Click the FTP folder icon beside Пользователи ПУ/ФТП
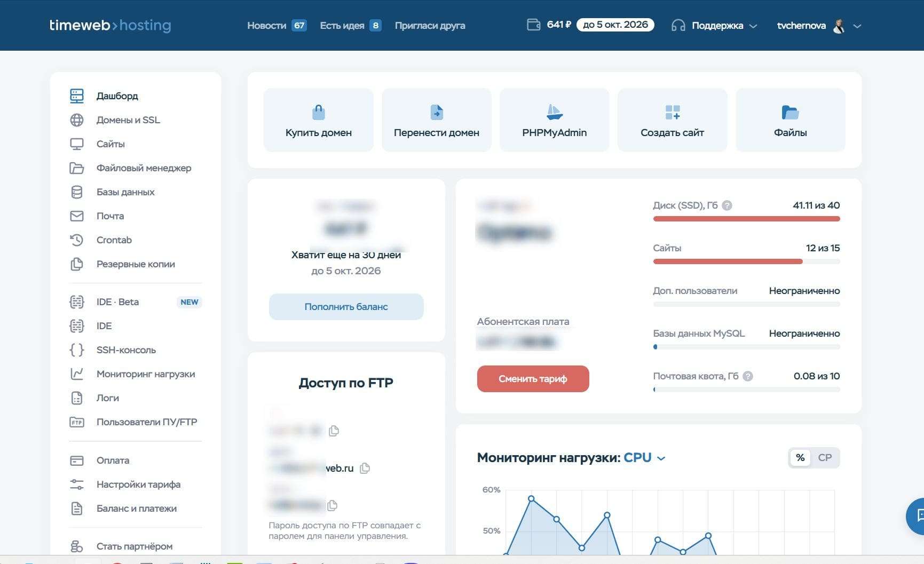Screen dimensions: 924x564 pyautogui.click(x=77, y=422)
